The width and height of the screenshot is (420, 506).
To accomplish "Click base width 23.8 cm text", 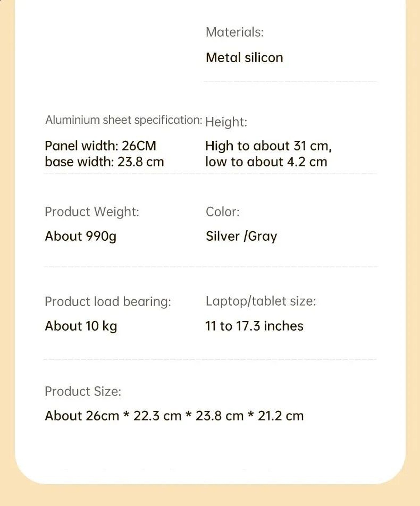I will click(x=104, y=162).
